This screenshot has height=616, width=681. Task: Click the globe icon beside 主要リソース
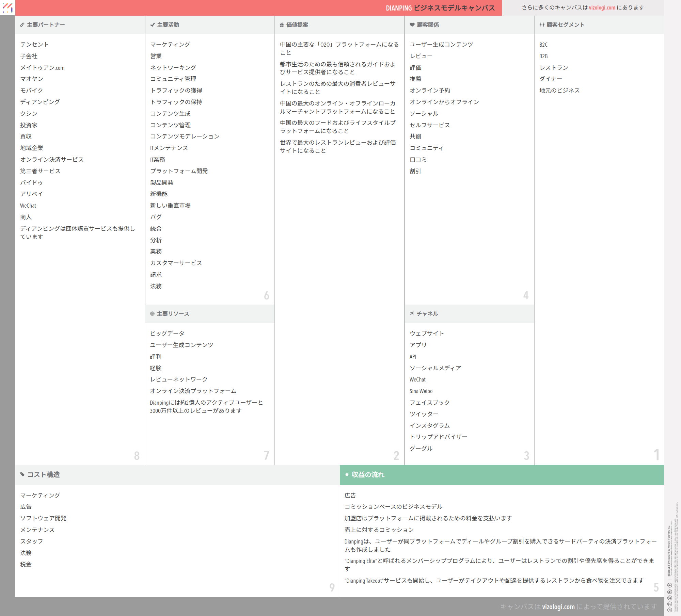coord(152,314)
